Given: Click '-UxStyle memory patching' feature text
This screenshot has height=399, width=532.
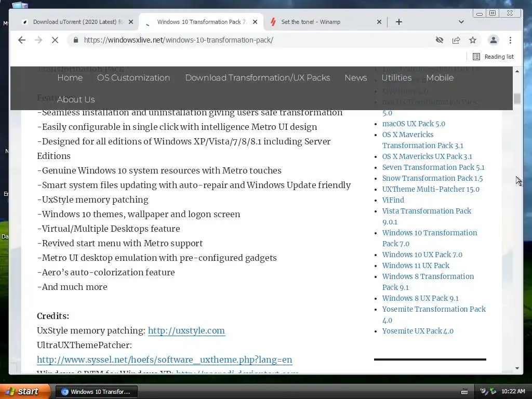Looking at the screenshot, I should (92, 199).
